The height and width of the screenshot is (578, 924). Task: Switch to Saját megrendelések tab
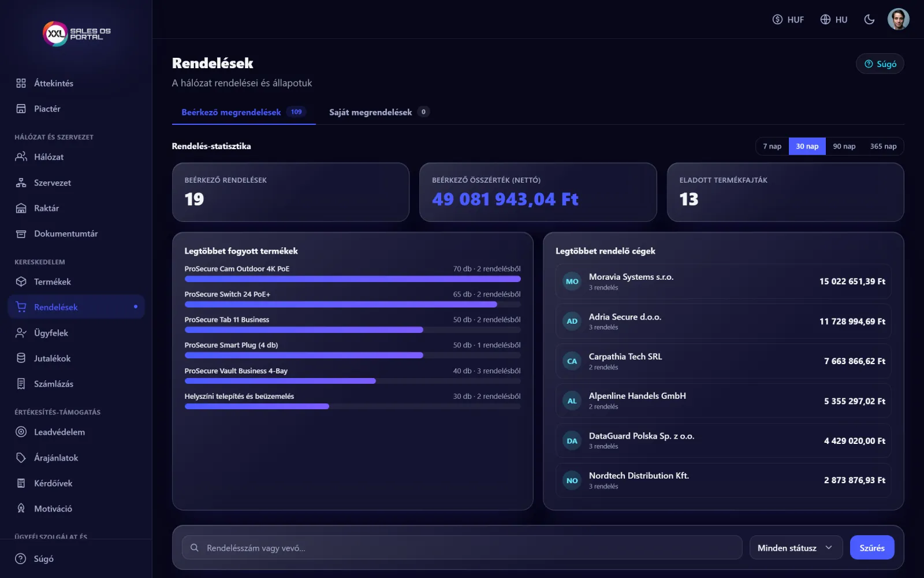pos(379,112)
